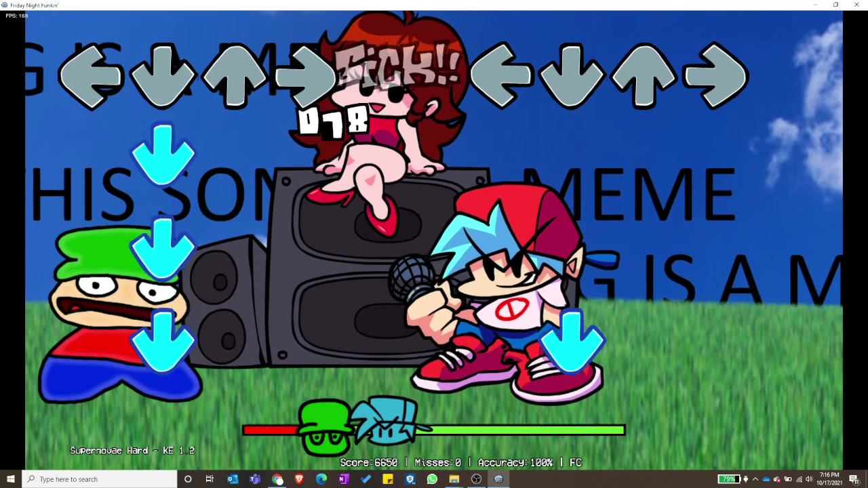Restore down the Friday Night Funkin' window
This screenshot has height=488, width=868.
[x=836, y=5]
